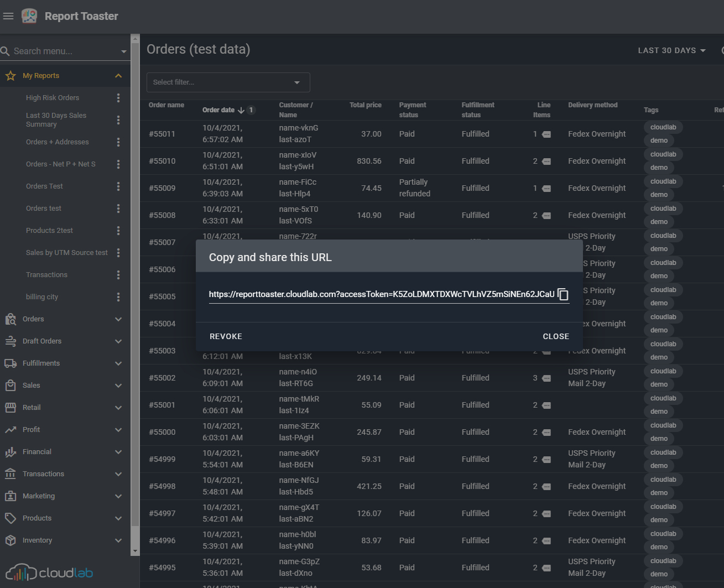
Task: Click the Draft Orders category icon
Action: 11,341
